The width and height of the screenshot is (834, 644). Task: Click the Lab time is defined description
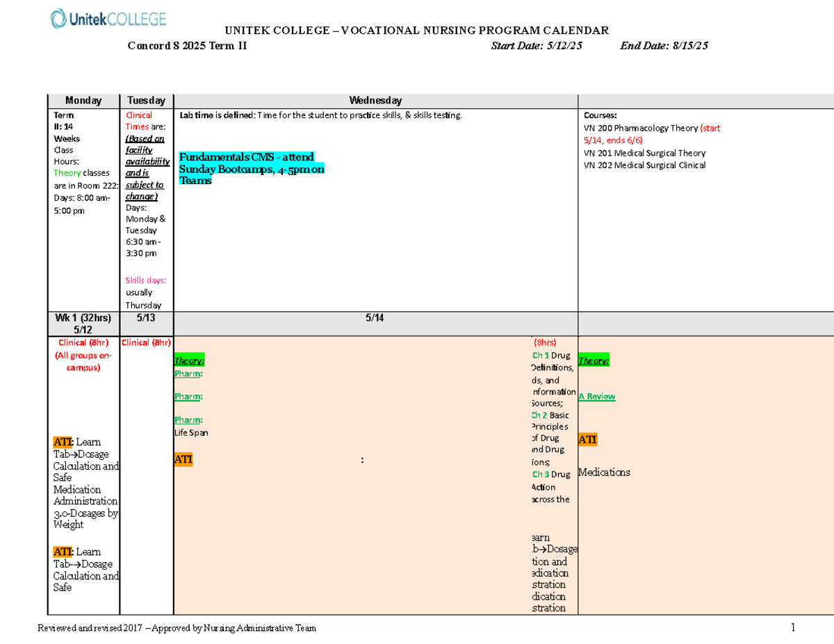(x=320, y=115)
